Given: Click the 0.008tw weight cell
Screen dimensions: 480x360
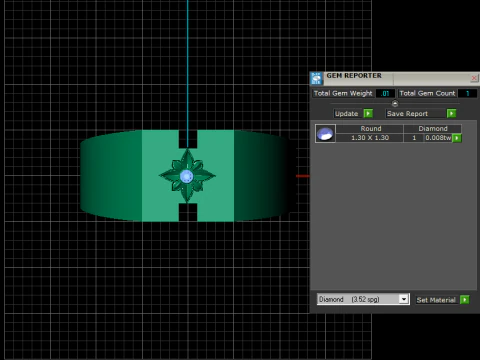Looking at the screenshot, I should point(438,138).
